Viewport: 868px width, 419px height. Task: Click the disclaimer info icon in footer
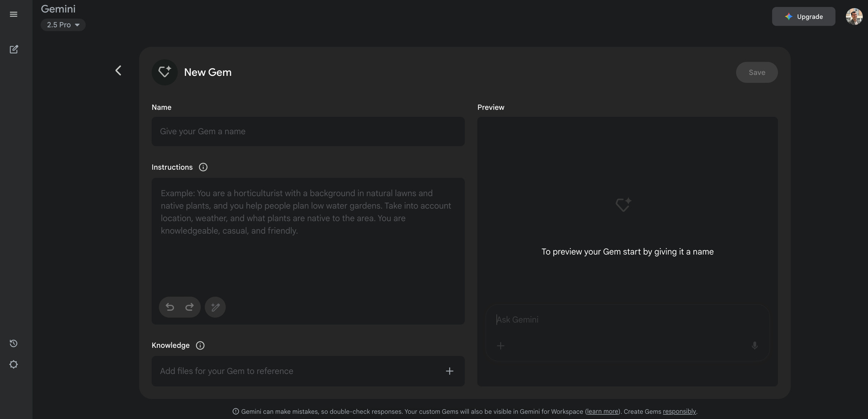pos(236,412)
